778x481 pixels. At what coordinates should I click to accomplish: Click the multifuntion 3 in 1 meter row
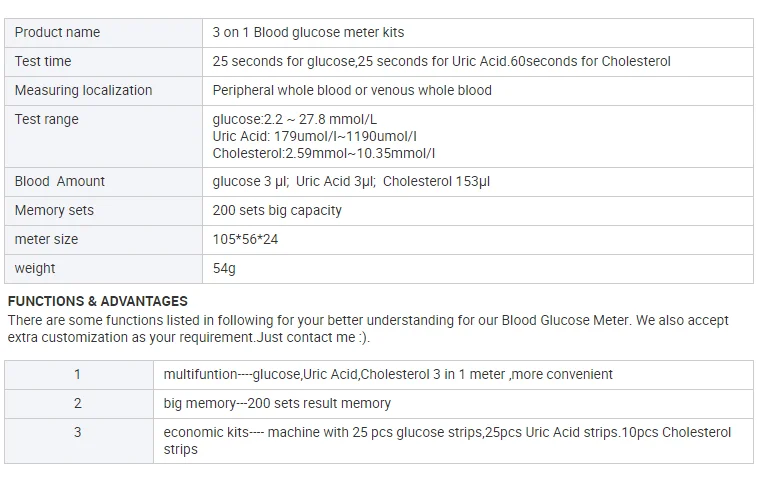388,374
